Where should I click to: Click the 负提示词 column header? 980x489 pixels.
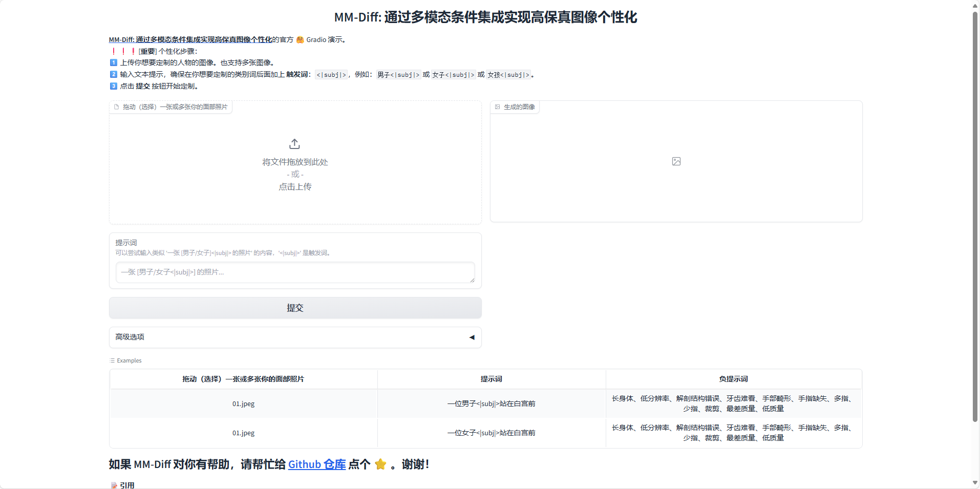point(734,379)
